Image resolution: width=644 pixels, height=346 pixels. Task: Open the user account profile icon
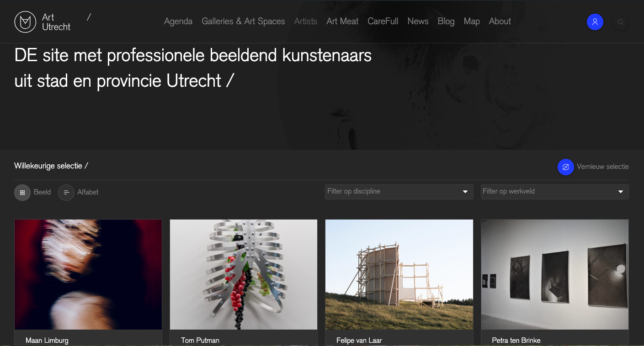pos(595,22)
